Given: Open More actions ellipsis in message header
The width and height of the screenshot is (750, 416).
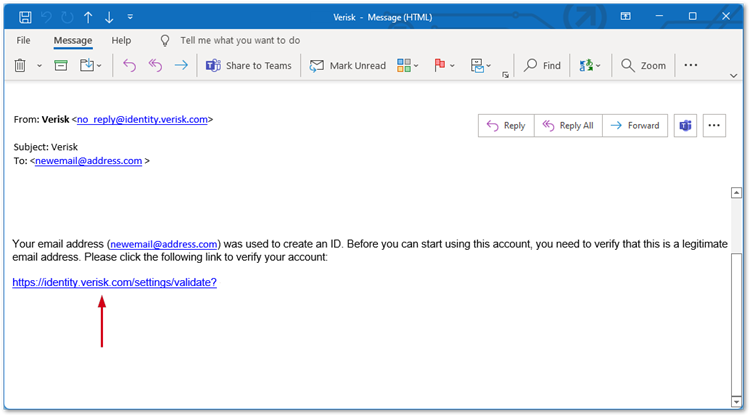Looking at the screenshot, I should (714, 126).
